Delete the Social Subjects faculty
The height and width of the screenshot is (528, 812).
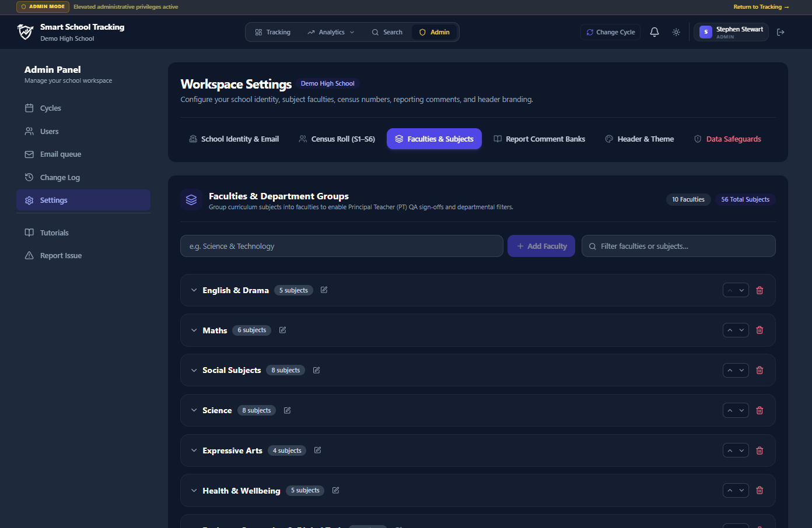tap(759, 370)
